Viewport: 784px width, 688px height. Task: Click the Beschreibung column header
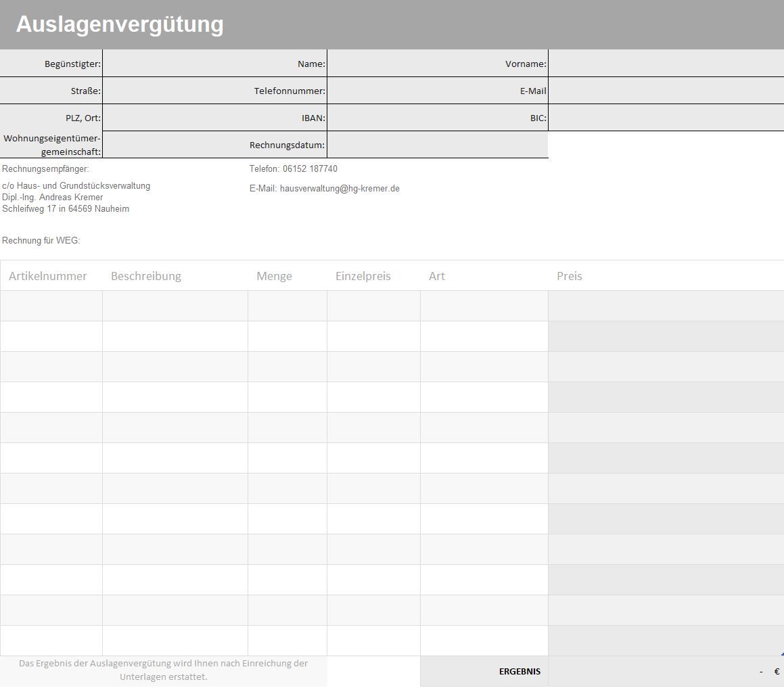(x=146, y=276)
